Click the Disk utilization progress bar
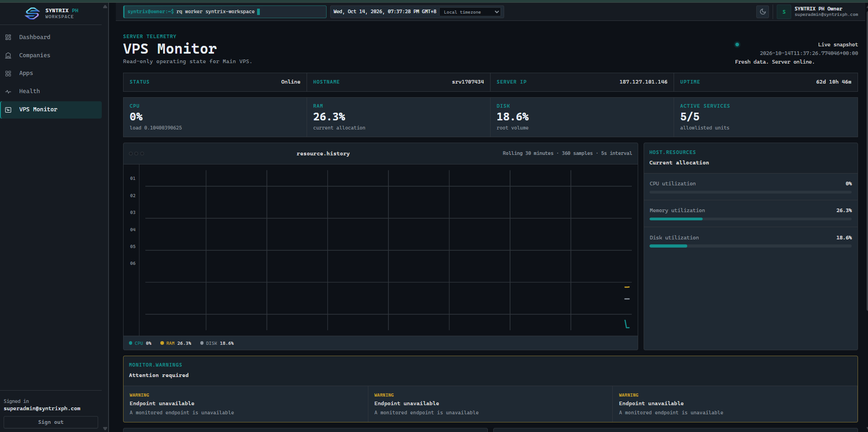 point(750,246)
